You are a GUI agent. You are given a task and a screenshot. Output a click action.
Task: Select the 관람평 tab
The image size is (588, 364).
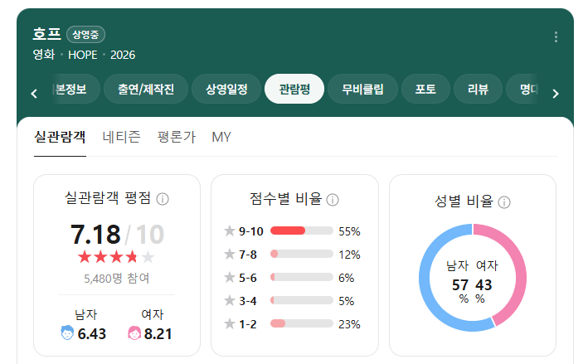click(294, 89)
